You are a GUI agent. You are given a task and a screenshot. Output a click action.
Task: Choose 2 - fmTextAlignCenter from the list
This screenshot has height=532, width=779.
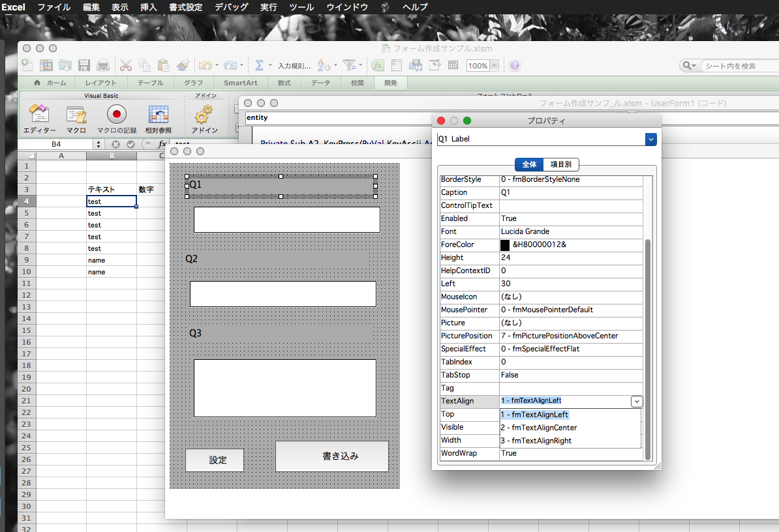(539, 428)
